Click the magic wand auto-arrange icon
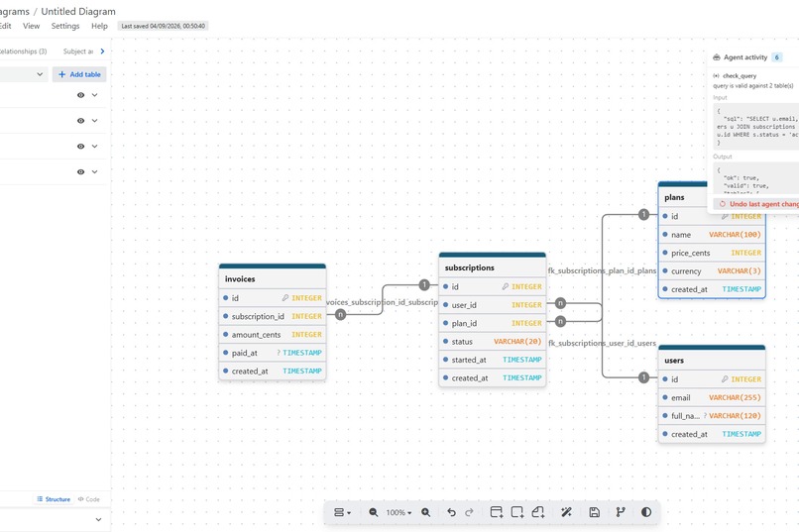The width and height of the screenshot is (799, 532). pyautogui.click(x=566, y=512)
